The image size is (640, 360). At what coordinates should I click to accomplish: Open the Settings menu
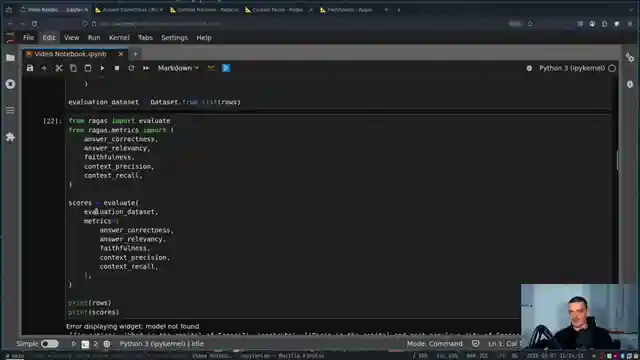[x=174, y=38]
